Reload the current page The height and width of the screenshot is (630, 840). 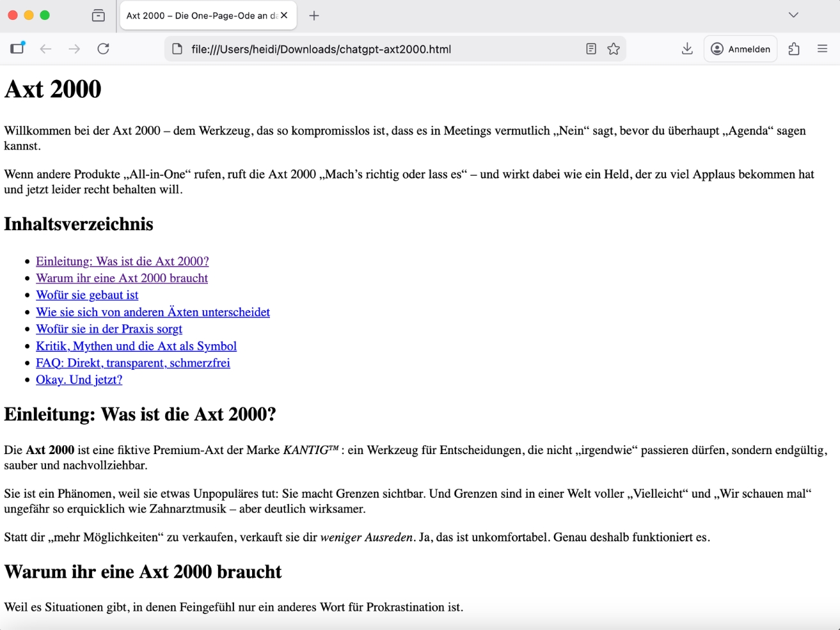(103, 49)
